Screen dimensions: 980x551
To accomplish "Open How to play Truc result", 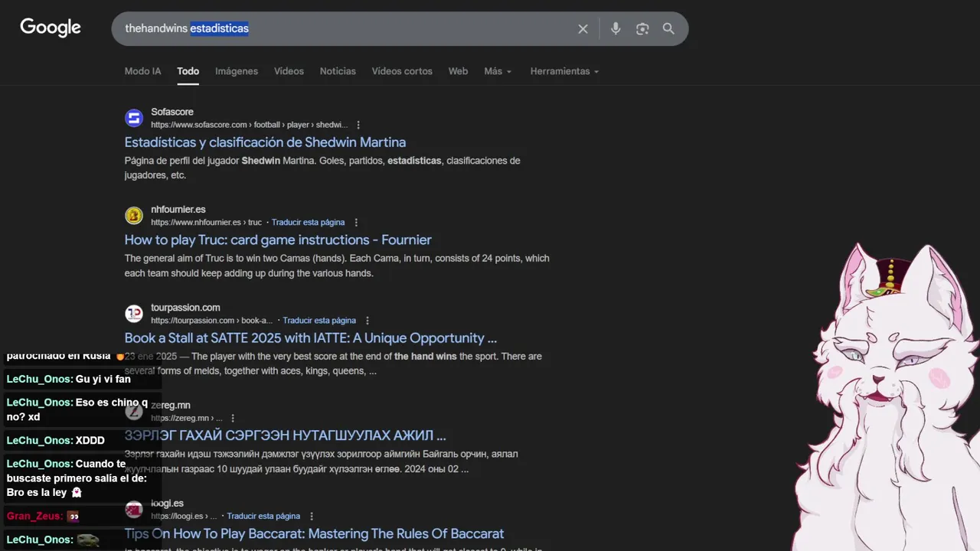I will pos(278,240).
